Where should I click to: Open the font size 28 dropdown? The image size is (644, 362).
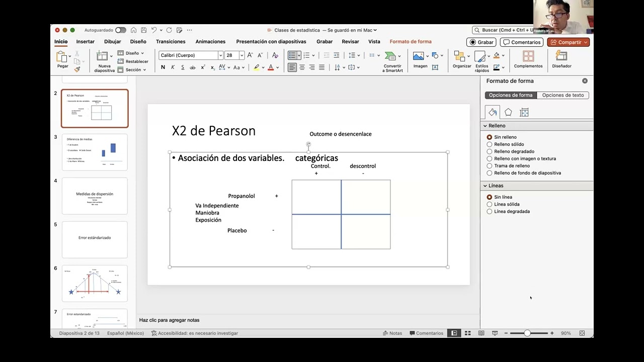(x=242, y=55)
